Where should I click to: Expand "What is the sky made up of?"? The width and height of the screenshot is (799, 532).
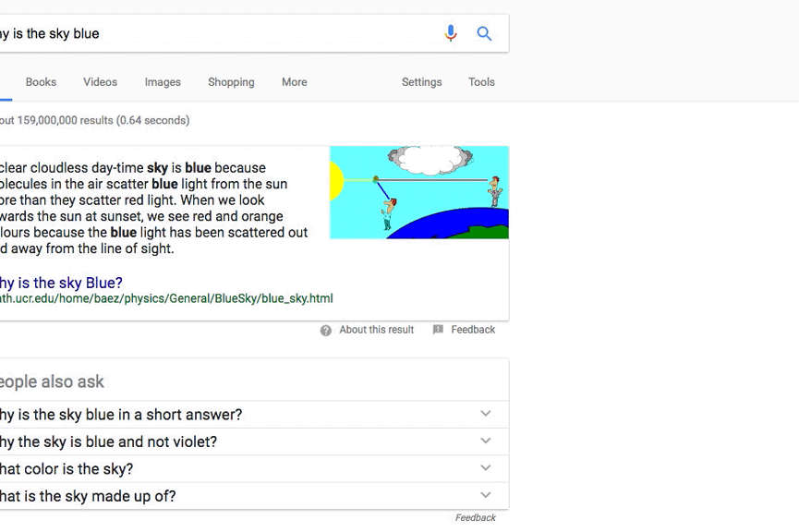254,495
